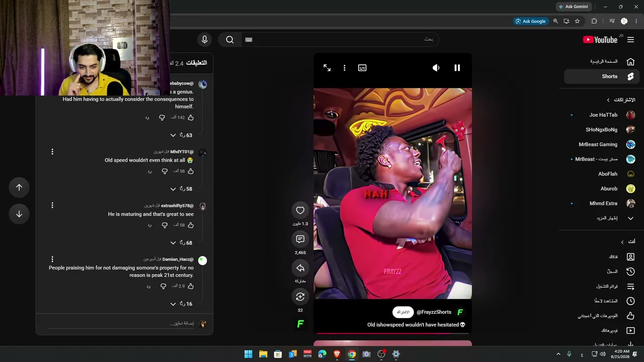The width and height of the screenshot is (644, 362).
Task: Go to the next Short with down arrow
Action: (19, 214)
